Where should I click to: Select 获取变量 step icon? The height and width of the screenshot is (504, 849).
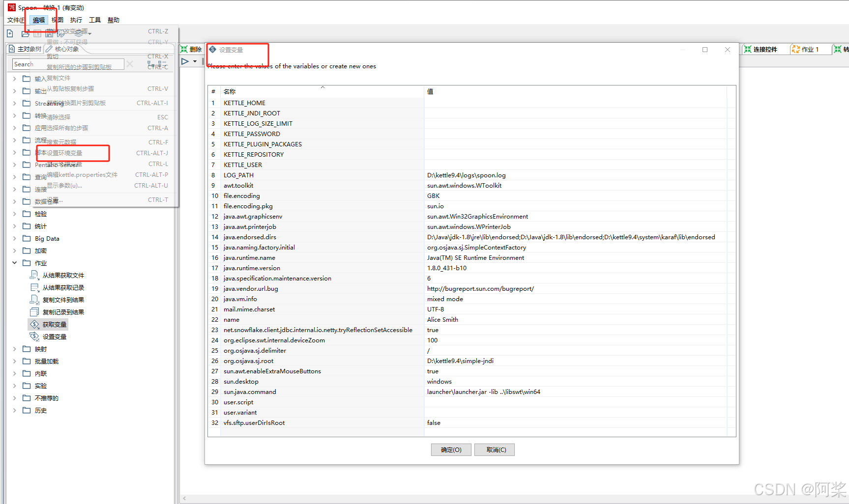click(x=34, y=324)
